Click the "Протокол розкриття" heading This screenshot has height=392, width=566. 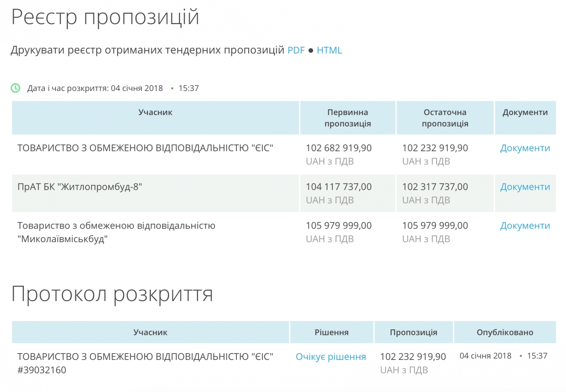112,294
